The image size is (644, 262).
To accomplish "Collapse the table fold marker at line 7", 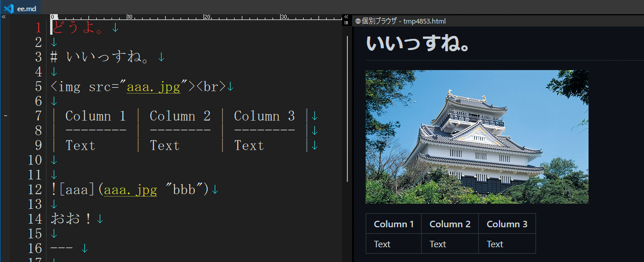I will coord(6,116).
